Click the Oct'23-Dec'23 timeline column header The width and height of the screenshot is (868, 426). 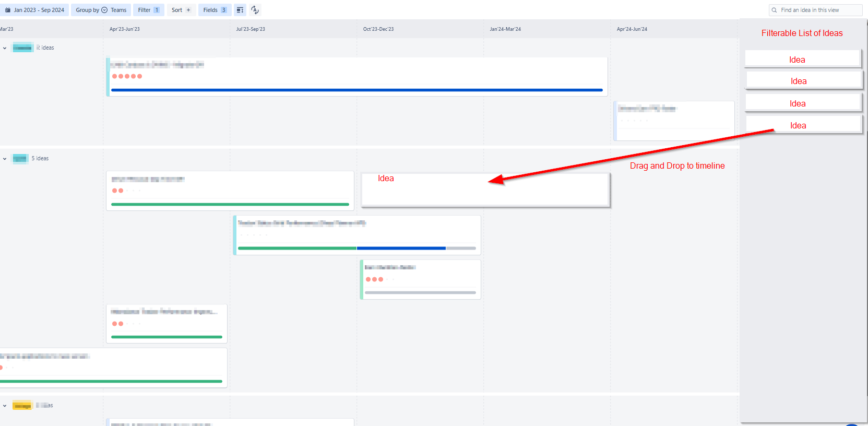coord(378,29)
